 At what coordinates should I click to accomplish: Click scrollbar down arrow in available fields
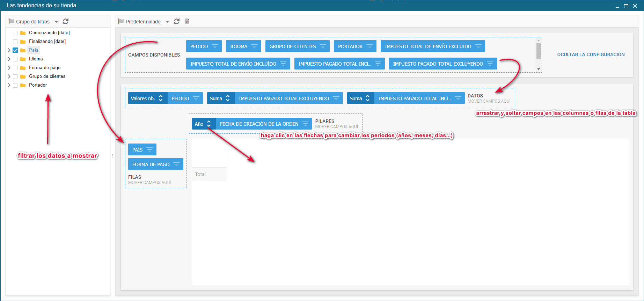539,69
